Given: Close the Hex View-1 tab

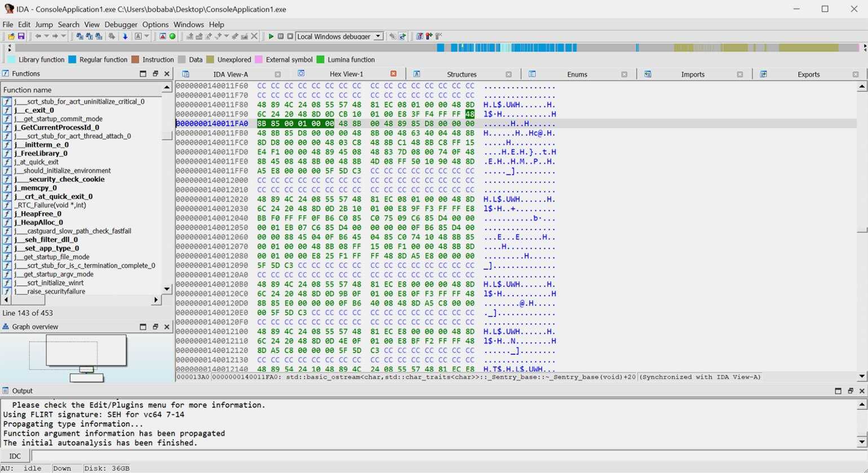Looking at the screenshot, I should click(x=393, y=74).
